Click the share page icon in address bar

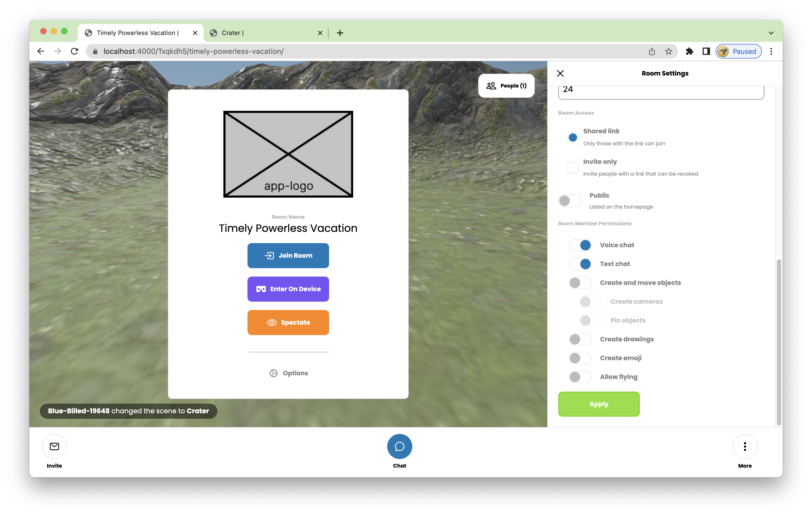651,51
